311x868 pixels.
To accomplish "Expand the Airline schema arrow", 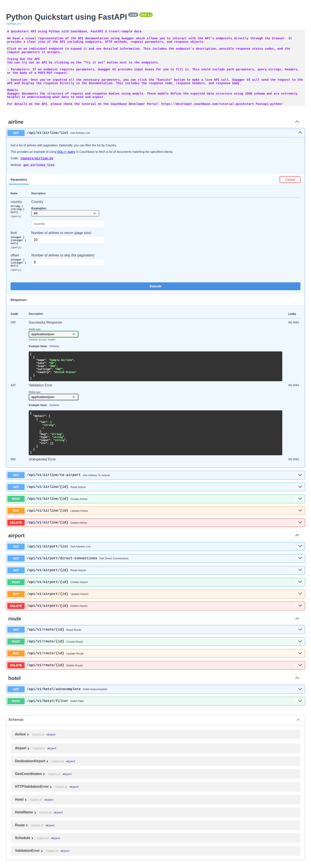I will click(x=28, y=735).
